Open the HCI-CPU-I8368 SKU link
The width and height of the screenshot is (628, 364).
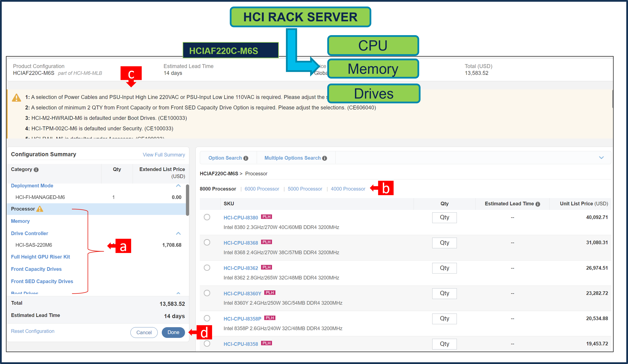(x=241, y=243)
